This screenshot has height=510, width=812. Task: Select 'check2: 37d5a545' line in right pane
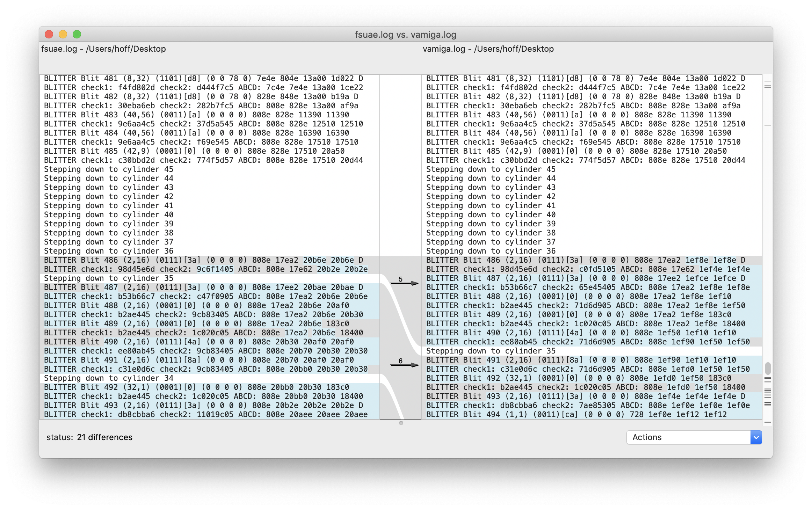click(x=586, y=124)
